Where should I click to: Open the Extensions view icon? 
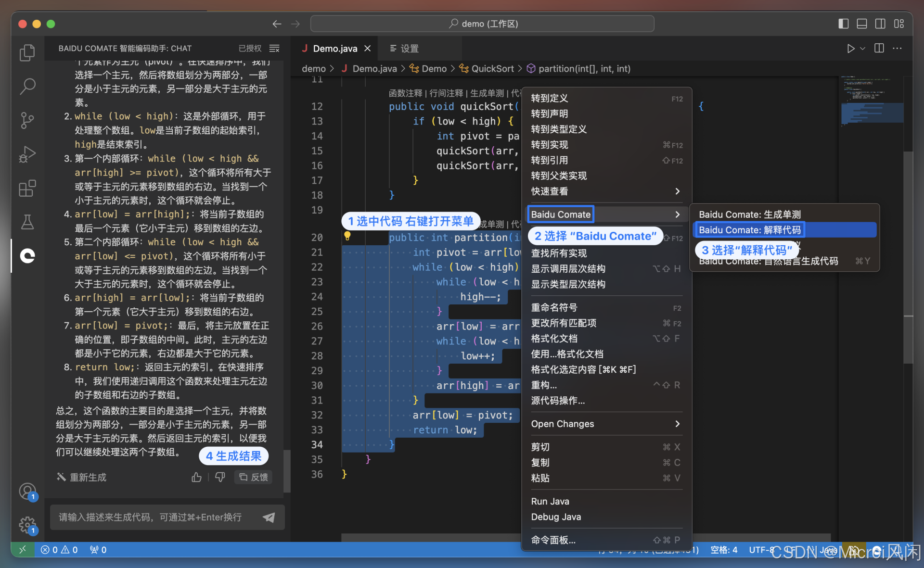(x=27, y=189)
